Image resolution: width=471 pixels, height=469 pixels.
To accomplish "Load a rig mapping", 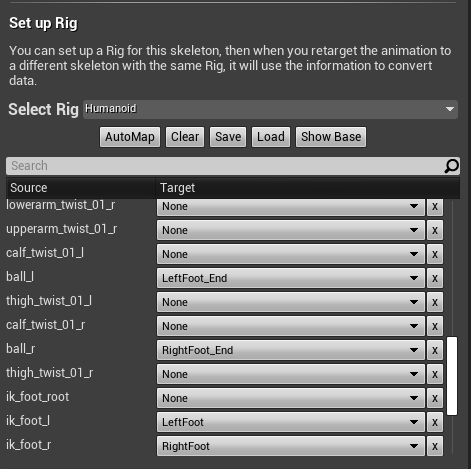I will click(271, 137).
